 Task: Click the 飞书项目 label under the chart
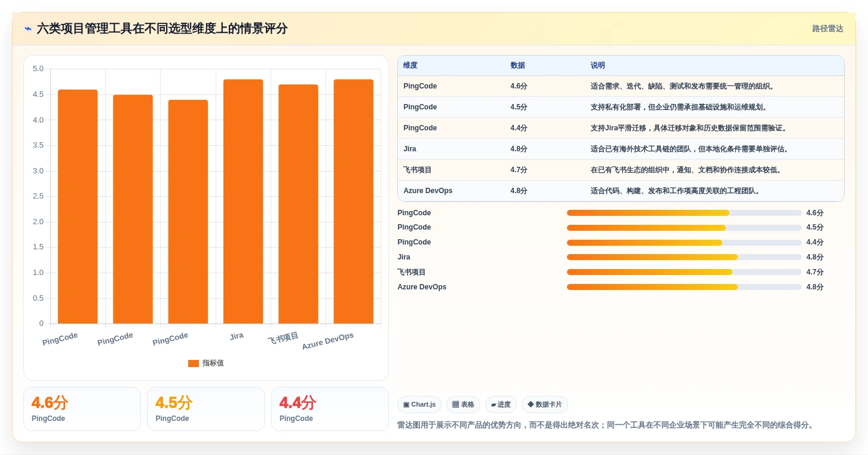point(283,338)
